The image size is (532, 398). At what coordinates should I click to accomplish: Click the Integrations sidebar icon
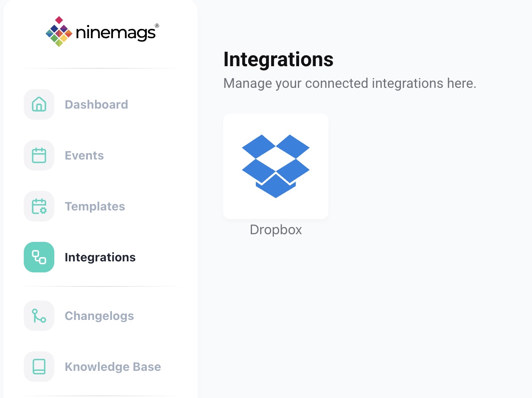(x=39, y=257)
